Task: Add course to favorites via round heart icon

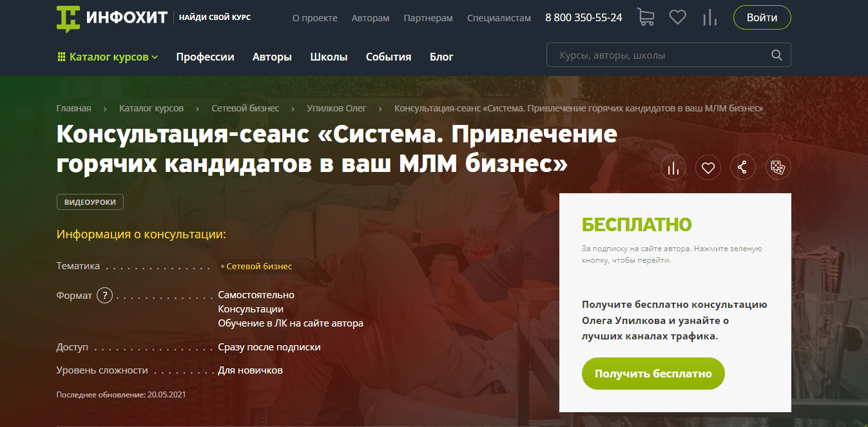Action: [x=708, y=168]
